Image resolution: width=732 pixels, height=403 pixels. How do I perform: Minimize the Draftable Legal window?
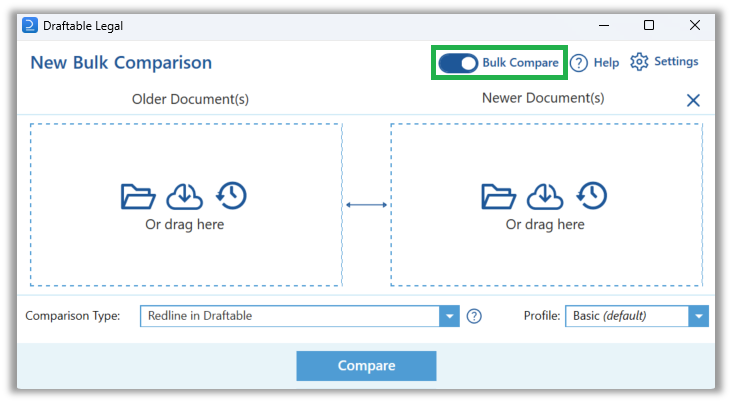(604, 25)
